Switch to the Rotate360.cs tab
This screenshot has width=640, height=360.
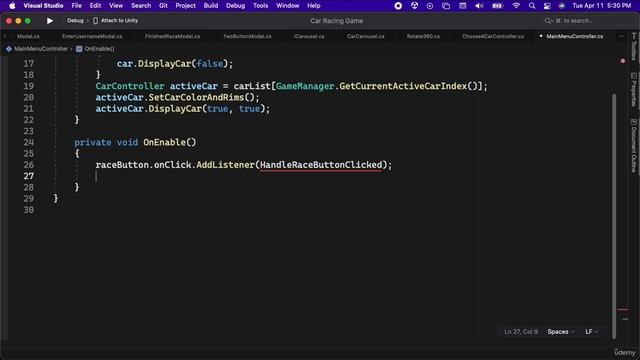(423, 36)
